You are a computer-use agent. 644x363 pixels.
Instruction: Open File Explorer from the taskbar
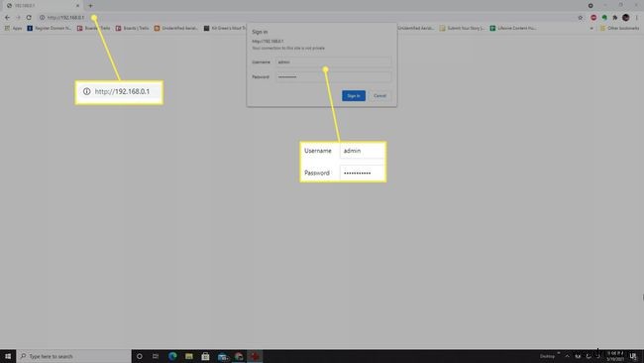click(189, 356)
